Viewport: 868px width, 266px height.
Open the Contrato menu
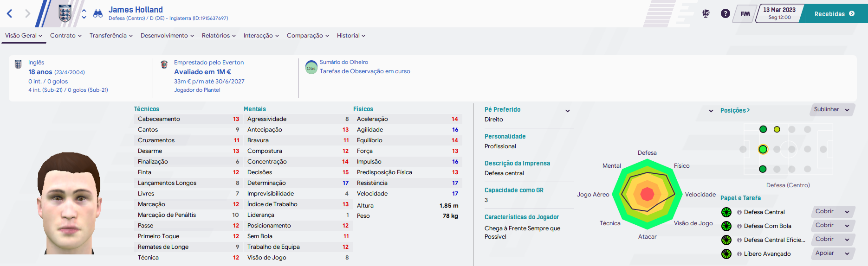[66, 36]
